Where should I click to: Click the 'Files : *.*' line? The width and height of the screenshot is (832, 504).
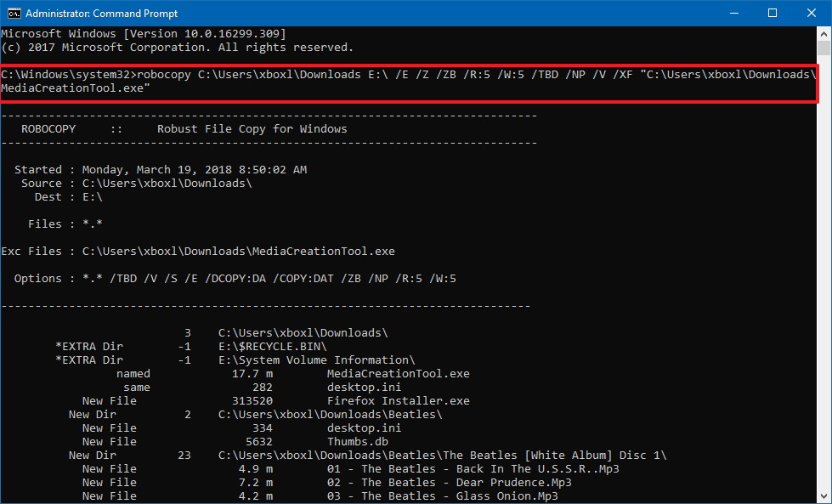[65, 224]
